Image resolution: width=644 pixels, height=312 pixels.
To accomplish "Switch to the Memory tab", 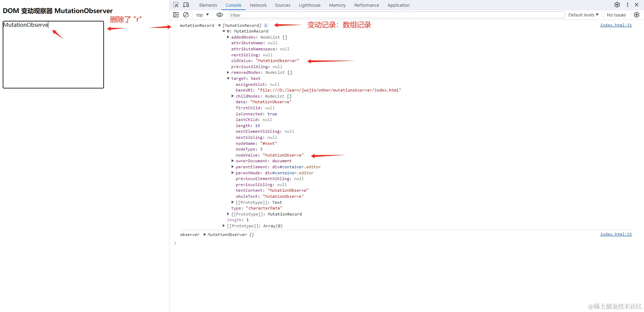I will (x=337, y=5).
